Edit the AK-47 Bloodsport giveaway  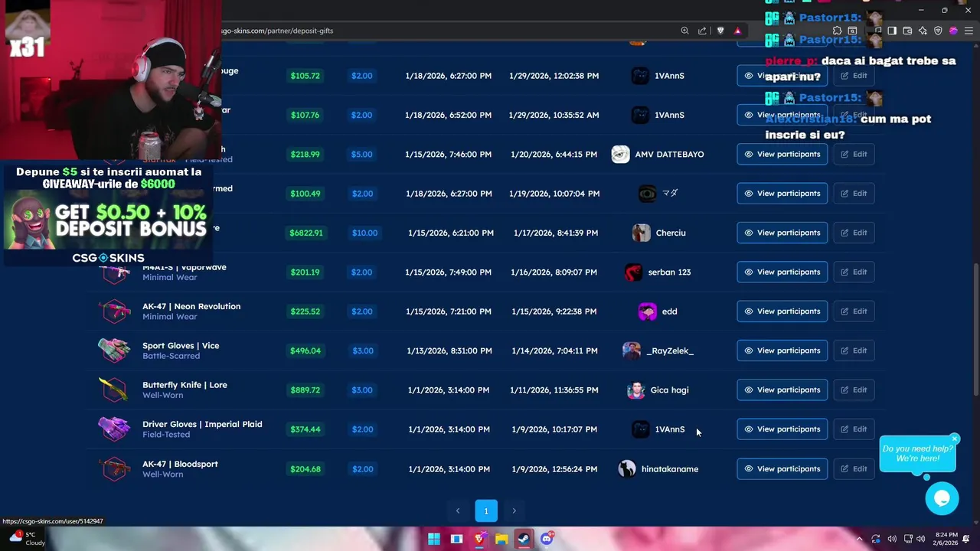coord(854,468)
